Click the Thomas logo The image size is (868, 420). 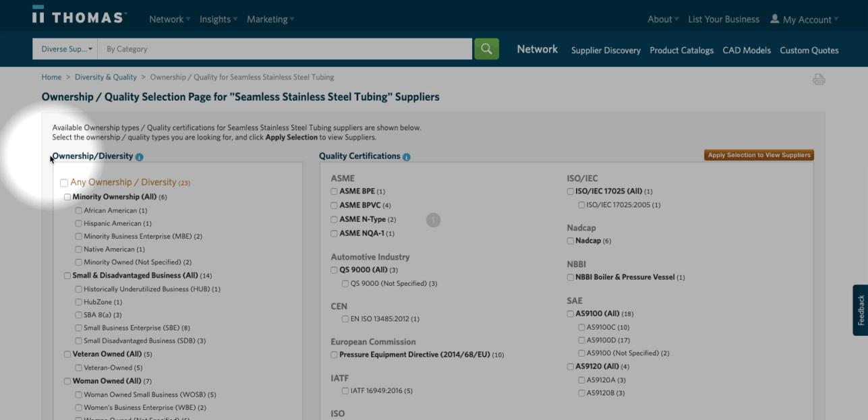click(79, 17)
